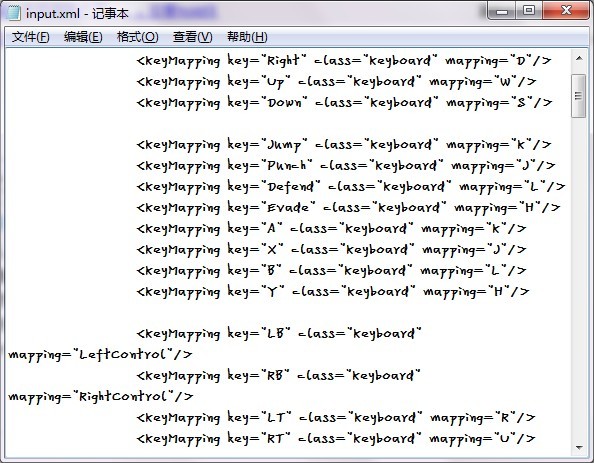Click the scrollbar track below the thumb
594x463 pixels.
point(579,279)
